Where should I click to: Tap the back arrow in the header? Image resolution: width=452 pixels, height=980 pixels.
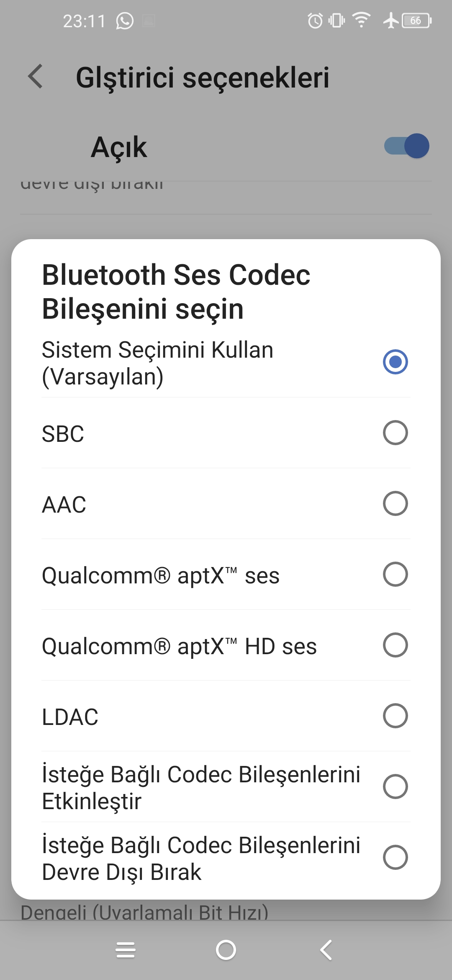tap(36, 77)
